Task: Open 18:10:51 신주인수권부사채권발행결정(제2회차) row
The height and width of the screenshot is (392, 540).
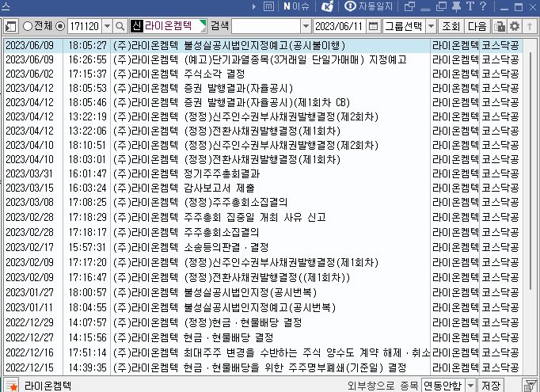Action: pyautogui.click(x=263, y=145)
